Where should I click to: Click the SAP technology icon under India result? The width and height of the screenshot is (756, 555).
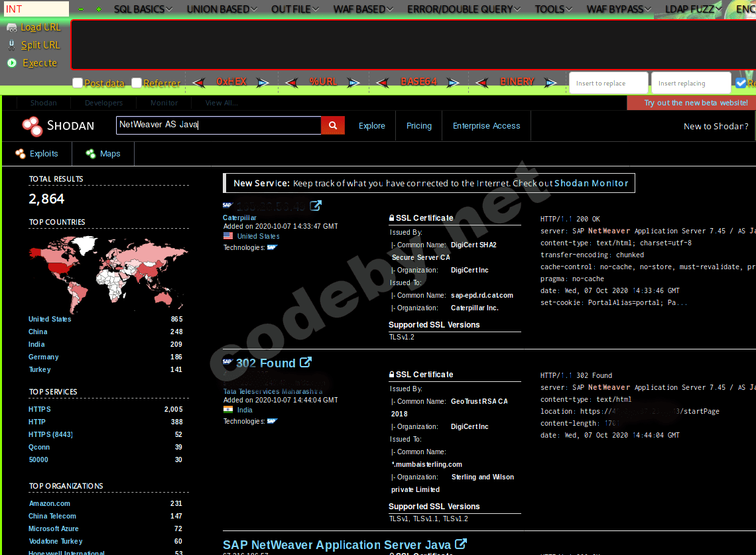(273, 421)
